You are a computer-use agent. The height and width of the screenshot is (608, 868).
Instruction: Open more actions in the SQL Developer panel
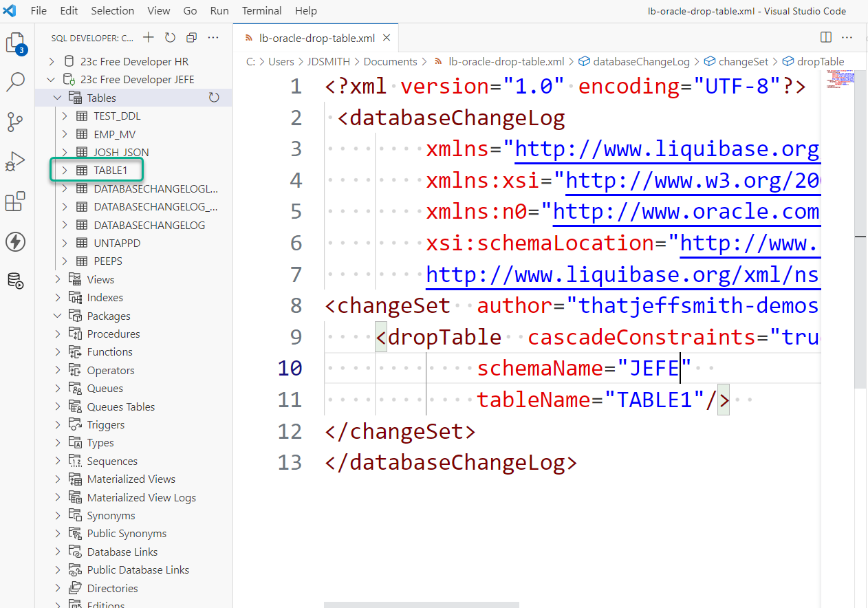[x=213, y=37]
